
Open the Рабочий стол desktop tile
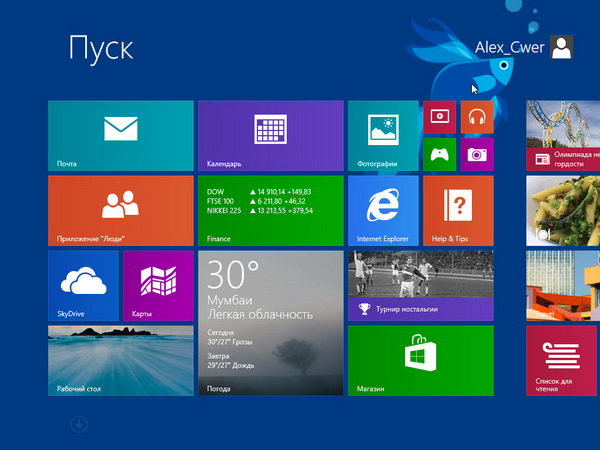(120, 360)
